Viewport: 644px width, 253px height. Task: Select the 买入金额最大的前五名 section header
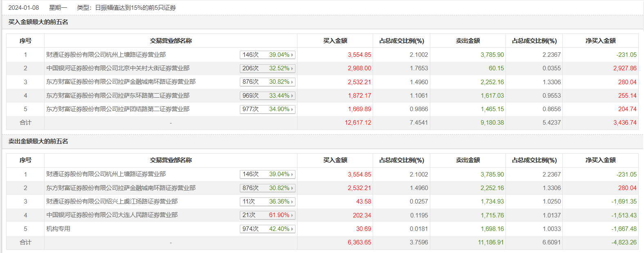tap(38, 22)
